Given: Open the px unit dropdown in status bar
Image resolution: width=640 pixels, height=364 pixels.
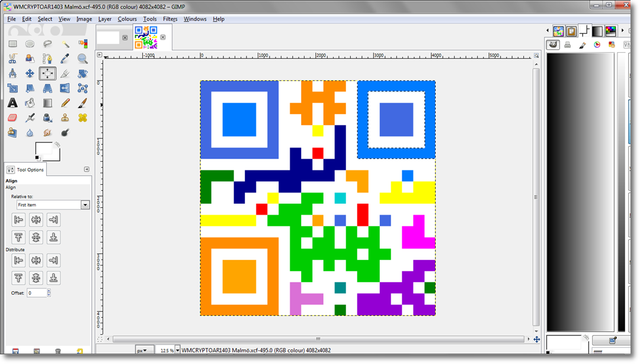Looking at the screenshot, I should (145, 350).
